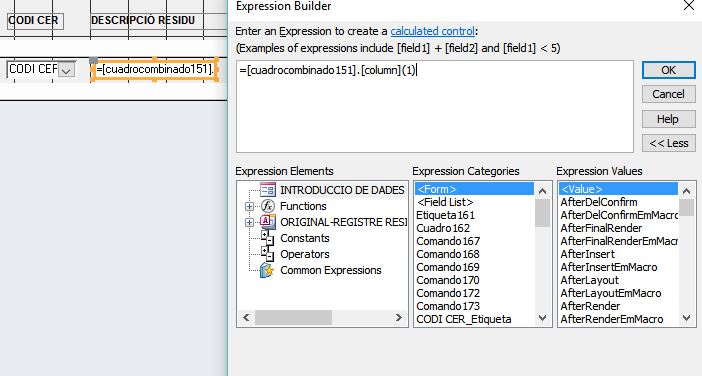Viewport: 702px width, 376px height.
Task: Confirm the expression with OK
Action: pos(668,70)
